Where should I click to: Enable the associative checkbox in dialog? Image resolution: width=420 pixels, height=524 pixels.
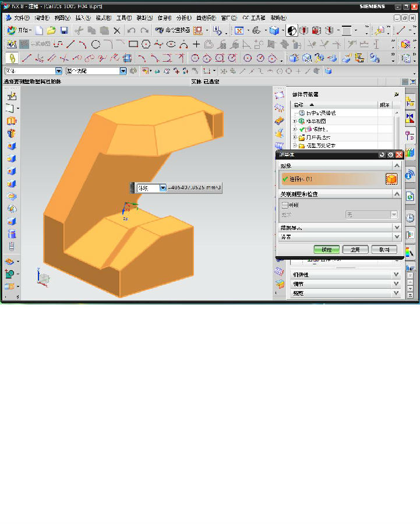[285, 205]
